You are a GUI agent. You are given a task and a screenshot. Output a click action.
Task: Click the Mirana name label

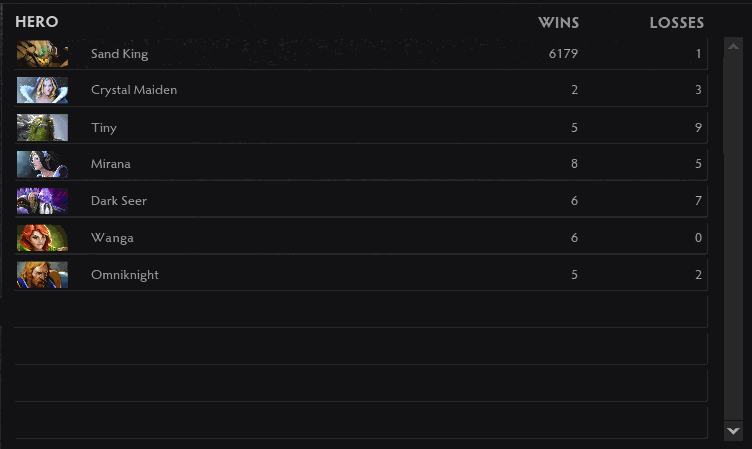[111, 164]
